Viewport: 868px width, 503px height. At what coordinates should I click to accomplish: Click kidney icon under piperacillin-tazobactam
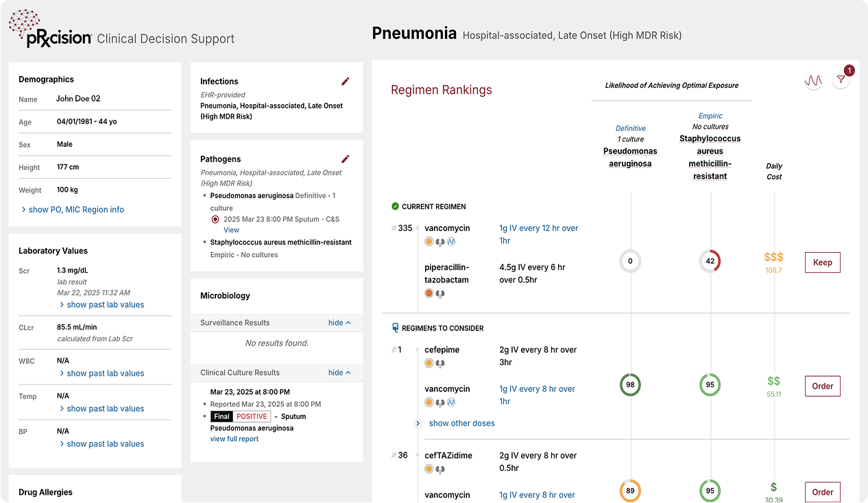click(440, 293)
